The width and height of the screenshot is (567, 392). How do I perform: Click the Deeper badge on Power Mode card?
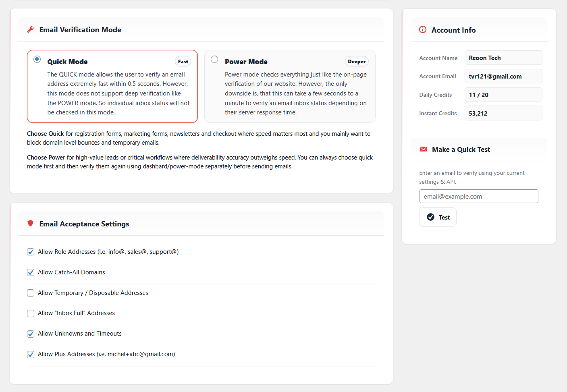point(357,62)
